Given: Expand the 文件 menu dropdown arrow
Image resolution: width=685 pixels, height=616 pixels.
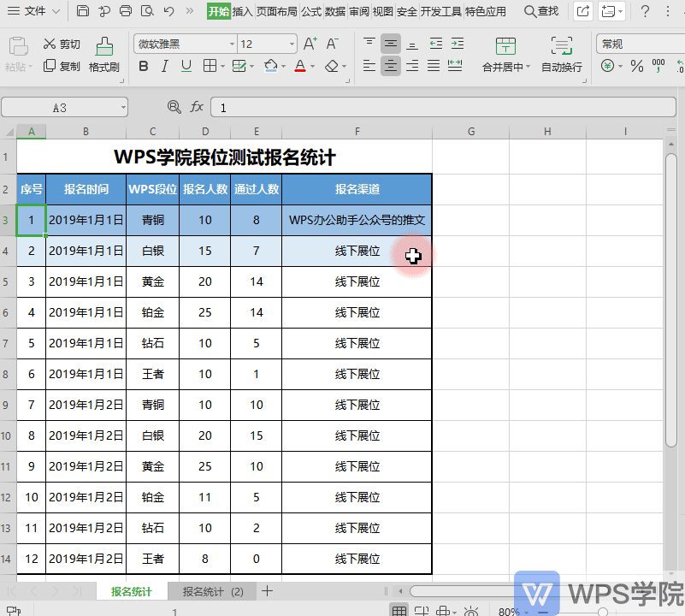Looking at the screenshot, I should 56,11.
